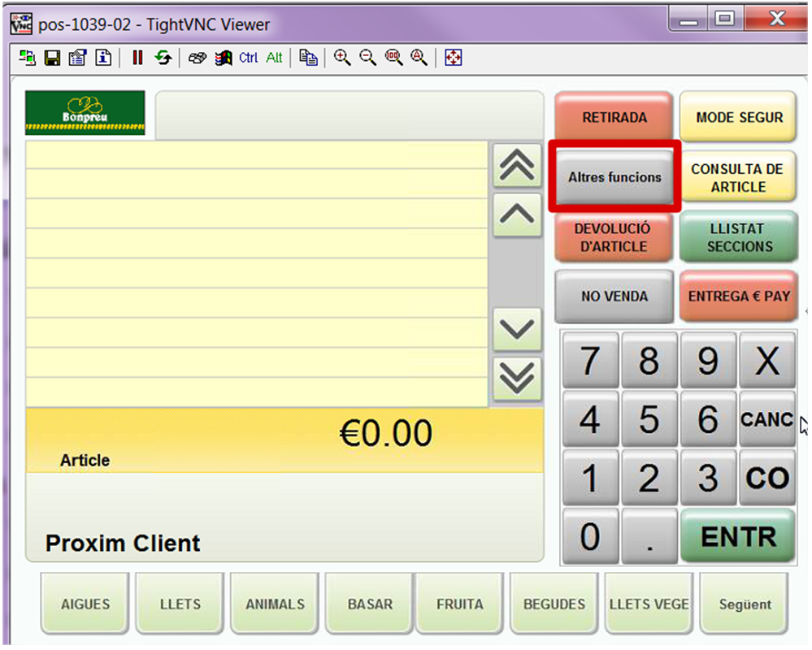Click the empty display field beside the Bonpreu logo
812x650 pixels.
click(349, 115)
